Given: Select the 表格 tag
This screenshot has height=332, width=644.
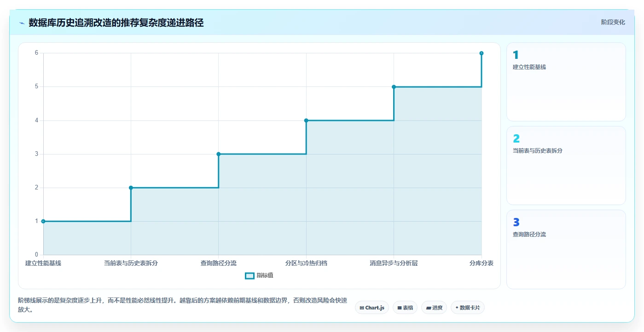Looking at the screenshot, I should point(405,308).
